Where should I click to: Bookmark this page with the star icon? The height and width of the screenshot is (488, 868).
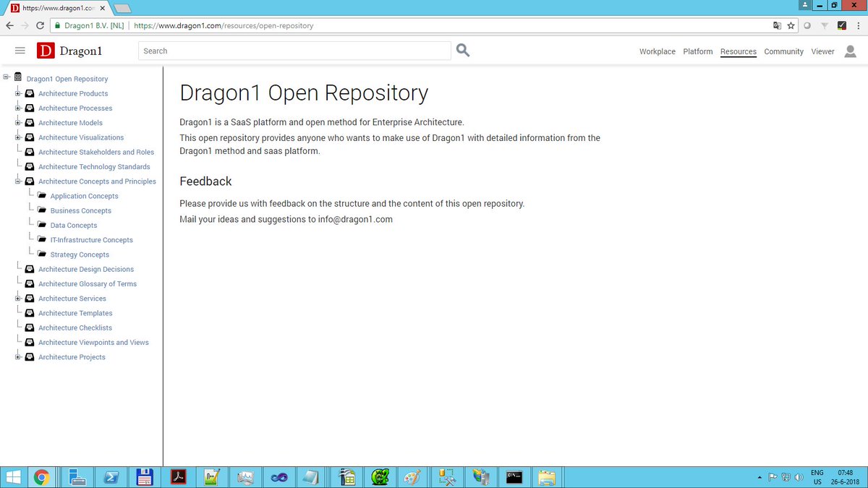[x=791, y=25]
